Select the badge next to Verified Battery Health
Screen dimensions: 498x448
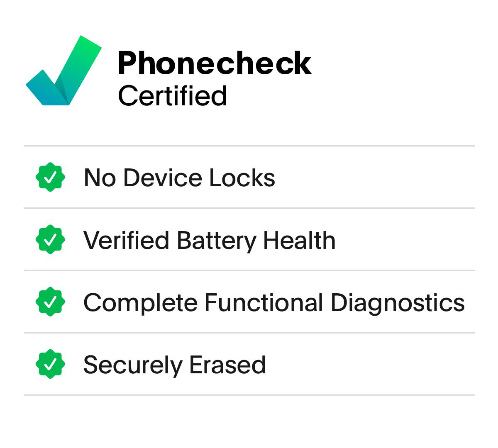point(50,239)
